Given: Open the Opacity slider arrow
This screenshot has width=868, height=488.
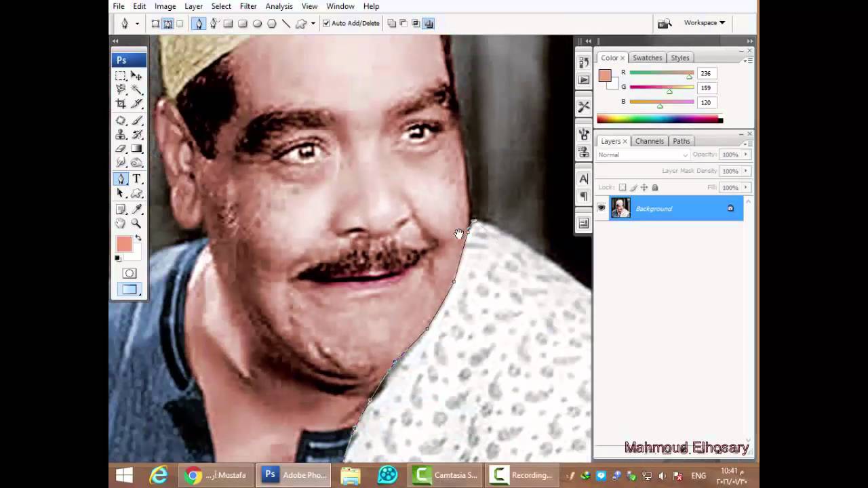Looking at the screenshot, I should tap(746, 155).
